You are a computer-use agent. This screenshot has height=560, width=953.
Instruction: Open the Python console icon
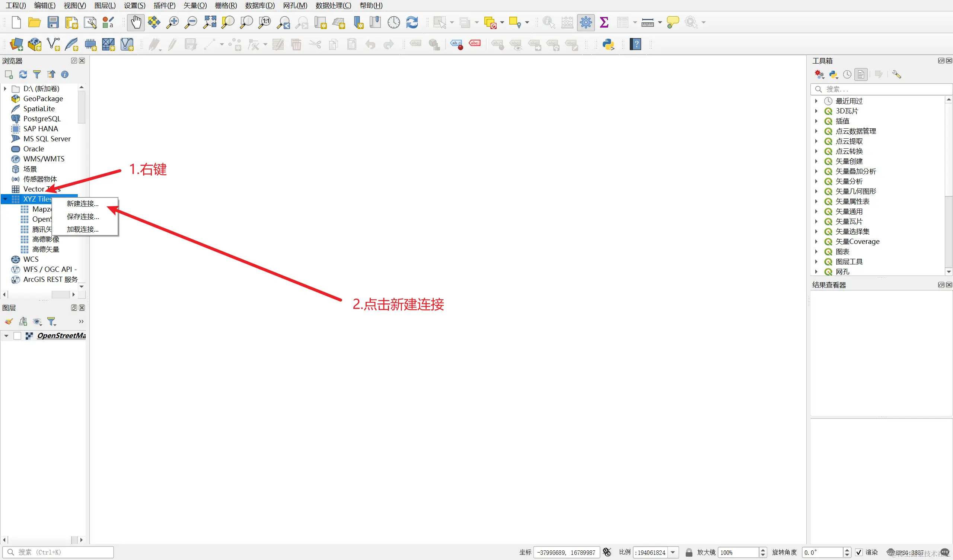tap(608, 44)
